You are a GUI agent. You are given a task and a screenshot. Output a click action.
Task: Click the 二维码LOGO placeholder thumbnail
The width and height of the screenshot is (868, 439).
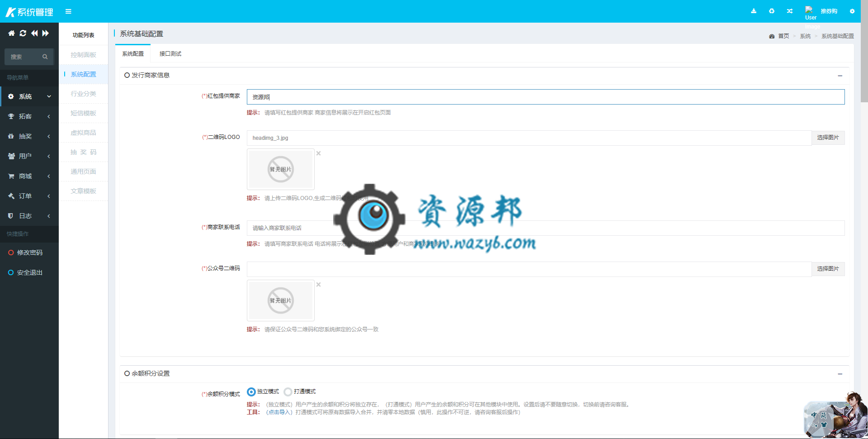tap(281, 169)
